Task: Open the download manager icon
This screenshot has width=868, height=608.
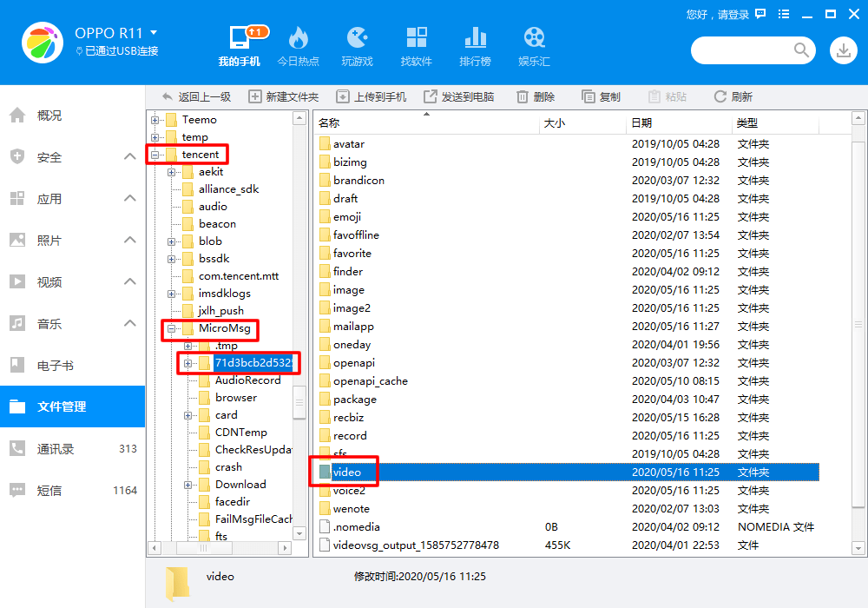Action: click(843, 50)
